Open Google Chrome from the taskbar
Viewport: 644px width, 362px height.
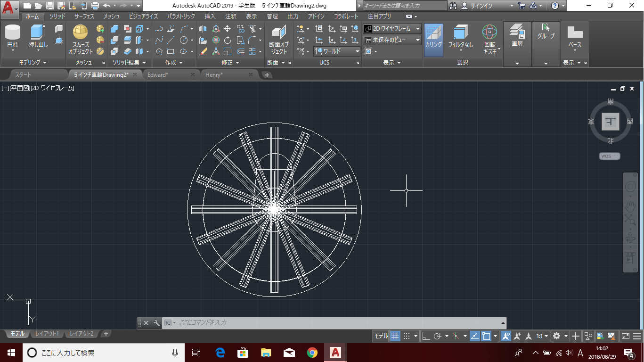(312, 352)
